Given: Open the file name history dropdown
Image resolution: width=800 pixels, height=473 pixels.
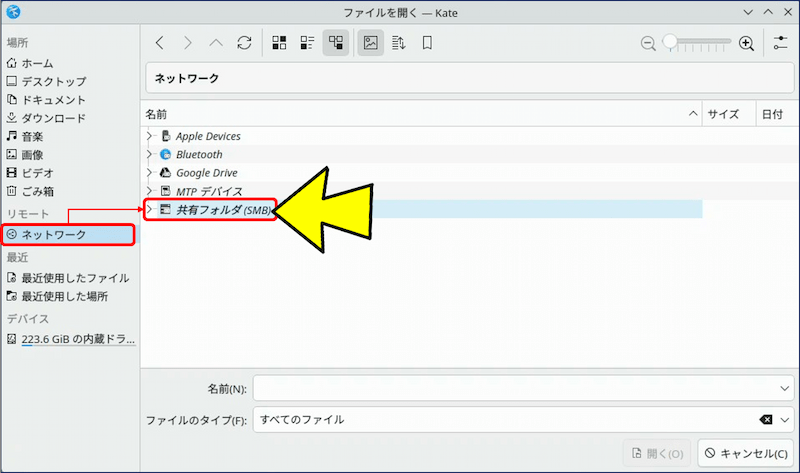Looking at the screenshot, I should (785, 388).
